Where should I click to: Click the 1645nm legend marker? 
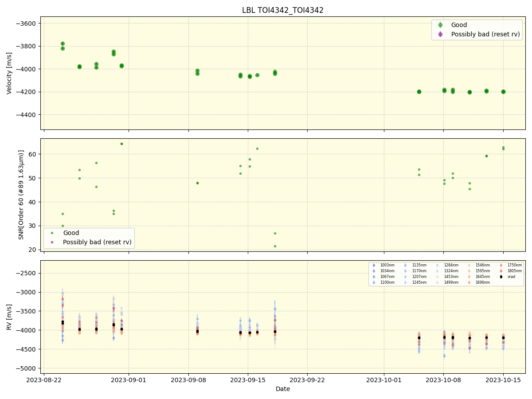469,277
